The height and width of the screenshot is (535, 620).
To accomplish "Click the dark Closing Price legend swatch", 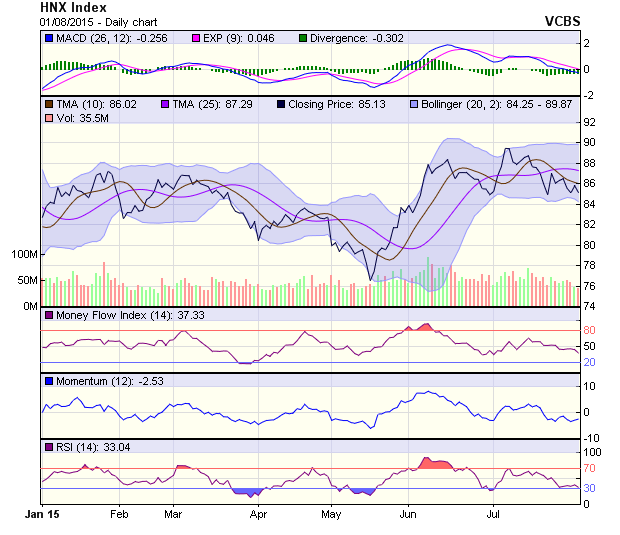I will pyautogui.click(x=284, y=103).
